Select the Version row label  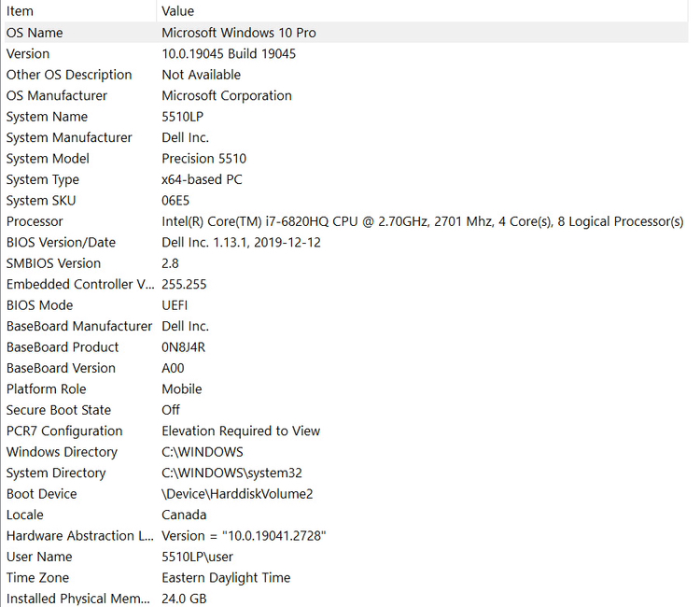28,53
